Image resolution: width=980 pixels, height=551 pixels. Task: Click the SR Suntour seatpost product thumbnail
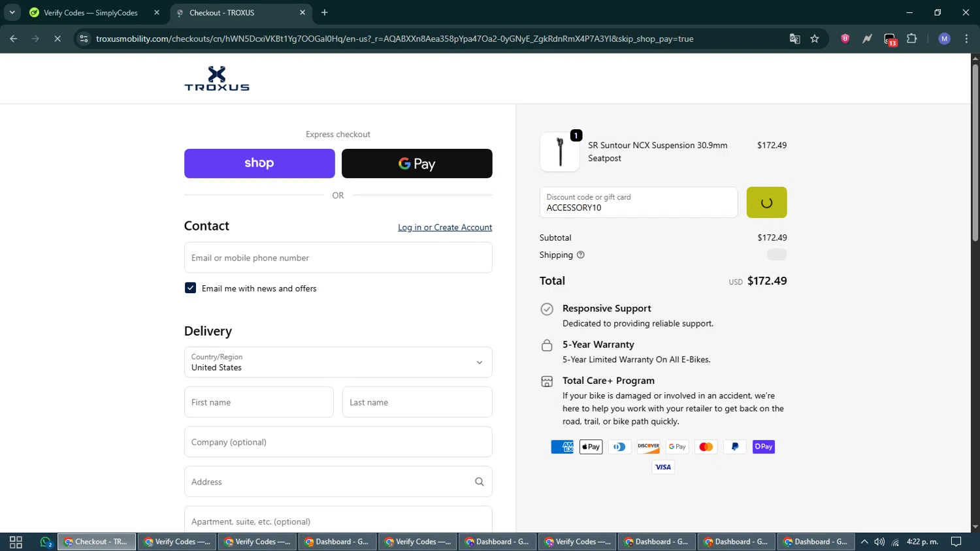[x=559, y=151]
